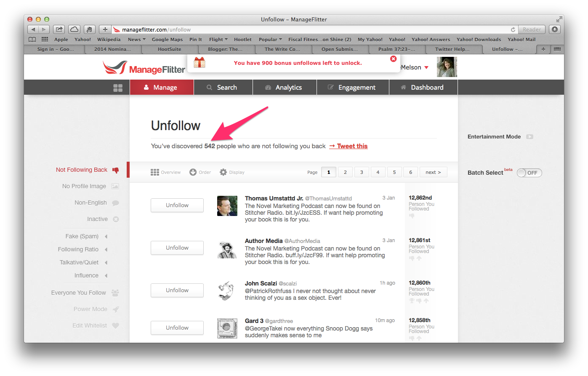The height and width of the screenshot is (376, 588).
Task: Open Safari downloads icon
Action: pyautogui.click(x=555, y=29)
